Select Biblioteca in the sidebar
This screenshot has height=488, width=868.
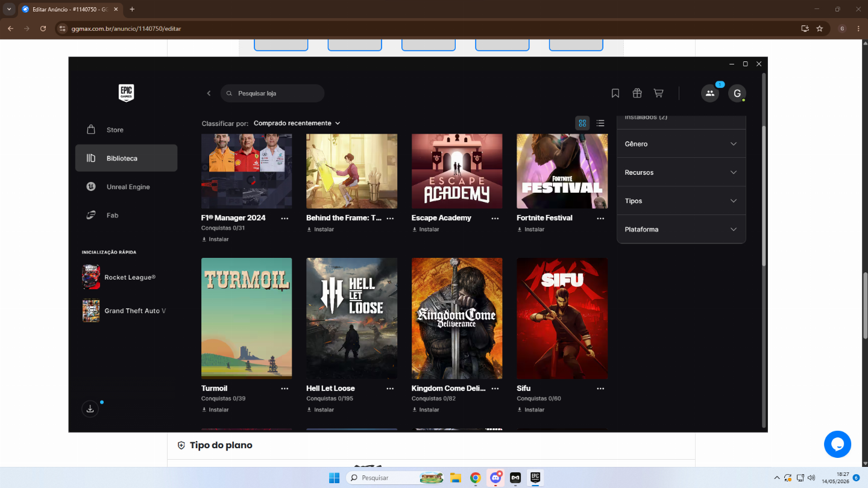pos(126,158)
